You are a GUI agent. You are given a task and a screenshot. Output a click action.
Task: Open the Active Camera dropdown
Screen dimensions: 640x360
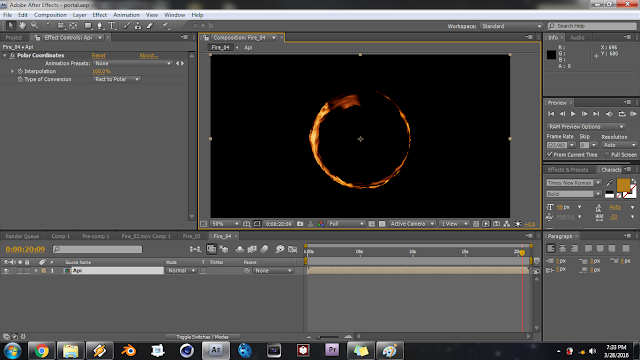point(412,224)
